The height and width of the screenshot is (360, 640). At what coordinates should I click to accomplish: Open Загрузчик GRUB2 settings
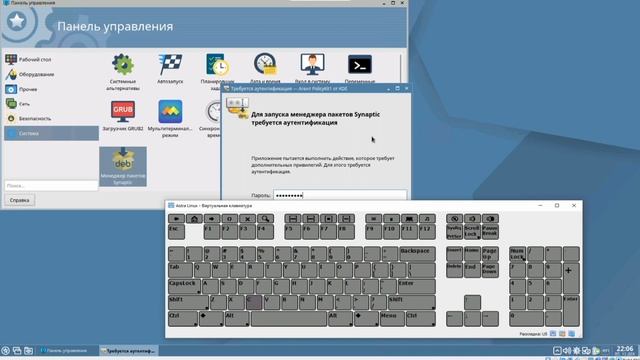[123, 116]
